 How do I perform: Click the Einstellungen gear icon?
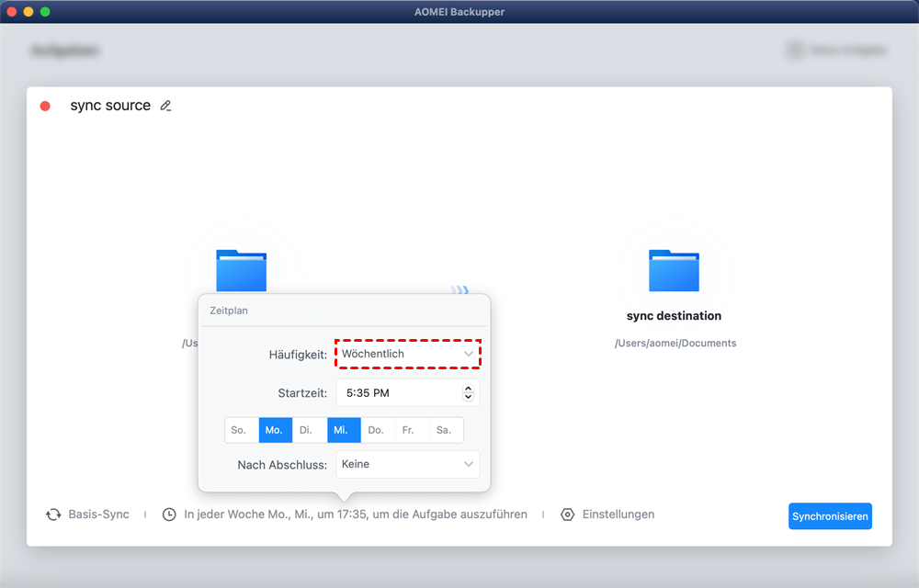point(567,514)
